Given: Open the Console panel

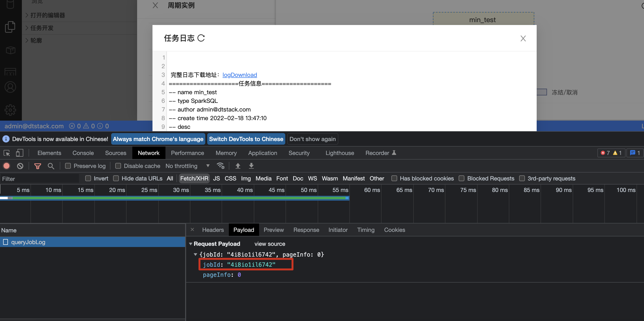Looking at the screenshot, I should pyautogui.click(x=83, y=153).
